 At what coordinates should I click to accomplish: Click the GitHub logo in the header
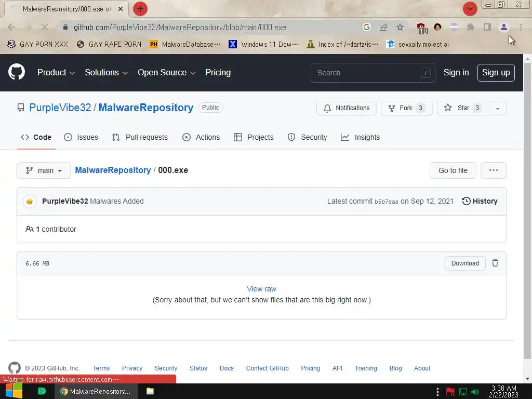coord(17,72)
